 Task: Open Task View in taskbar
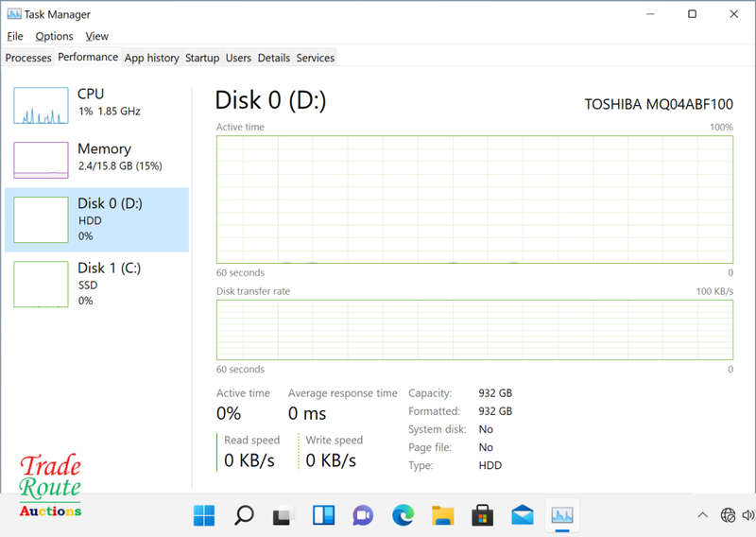tap(283, 515)
